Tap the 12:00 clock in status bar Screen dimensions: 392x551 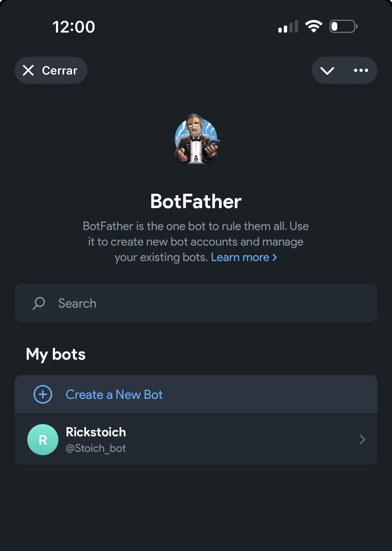(x=74, y=27)
